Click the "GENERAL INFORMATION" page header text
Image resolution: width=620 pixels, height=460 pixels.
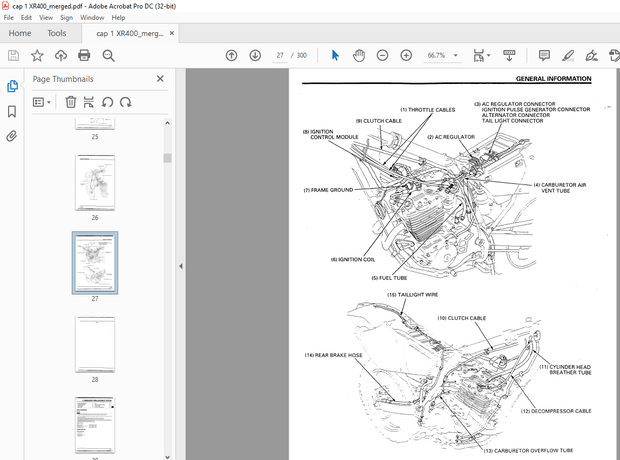pyautogui.click(x=553, y=79)
